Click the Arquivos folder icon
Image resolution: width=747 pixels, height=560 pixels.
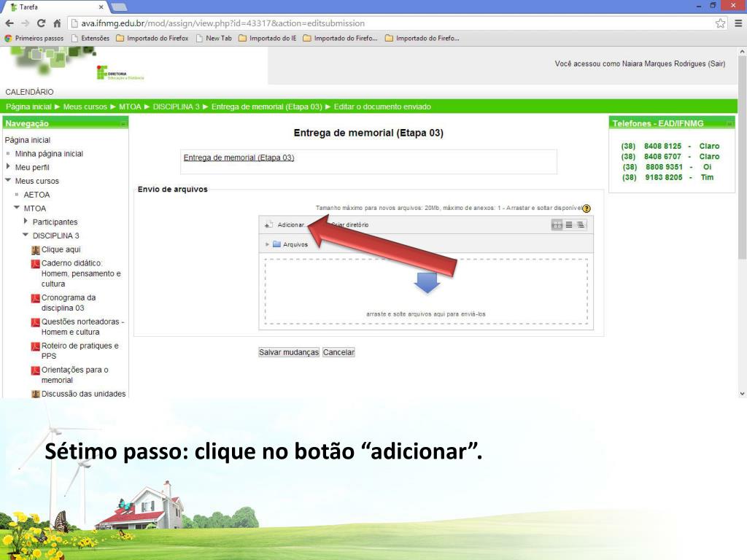pos(276,244)
